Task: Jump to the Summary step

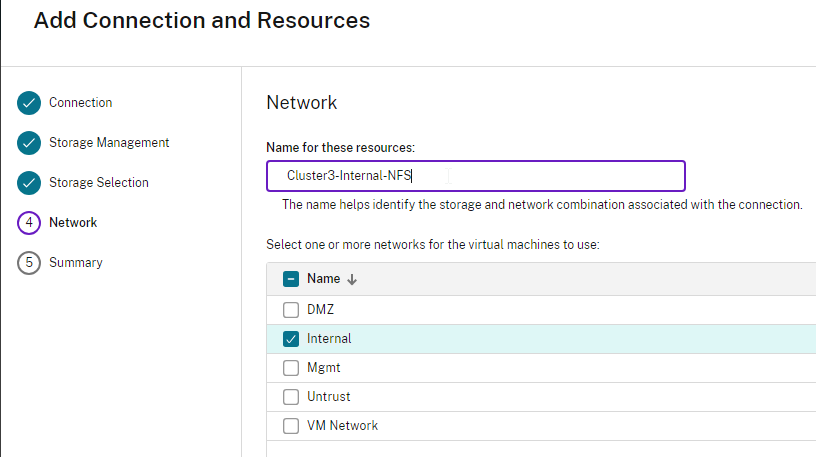Action: [x=75, y=263]
